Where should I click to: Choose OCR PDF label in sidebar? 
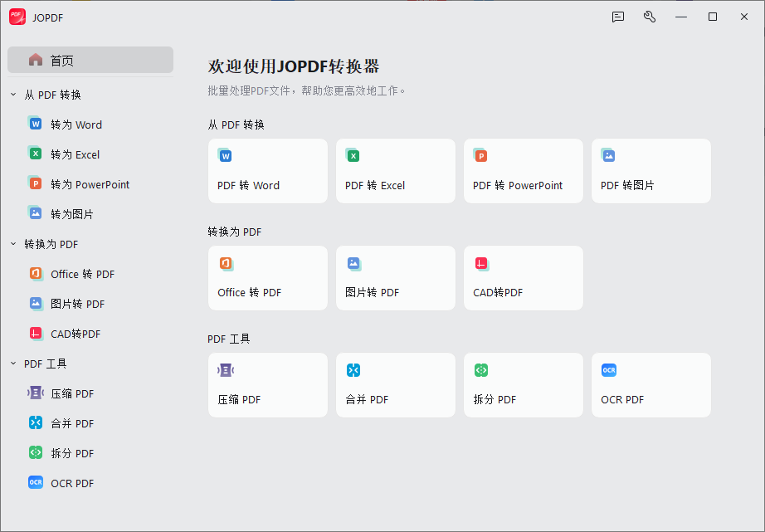point(72,483)
